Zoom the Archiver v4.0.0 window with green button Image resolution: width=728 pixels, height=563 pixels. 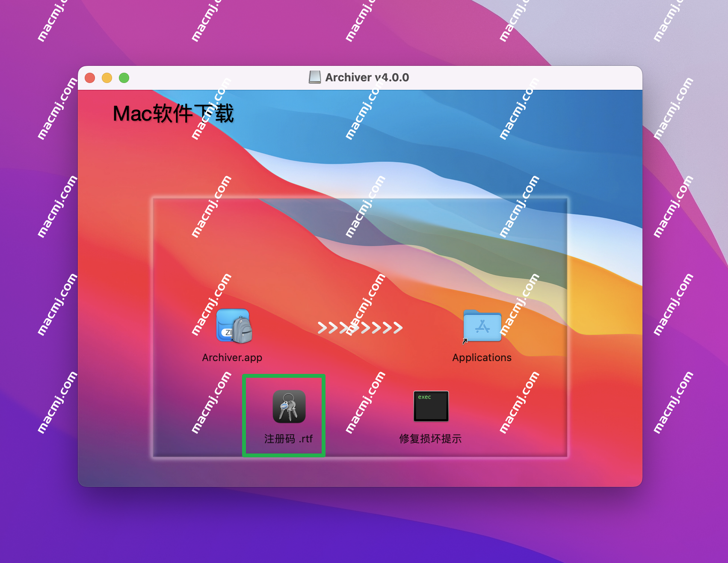point(124,78)
